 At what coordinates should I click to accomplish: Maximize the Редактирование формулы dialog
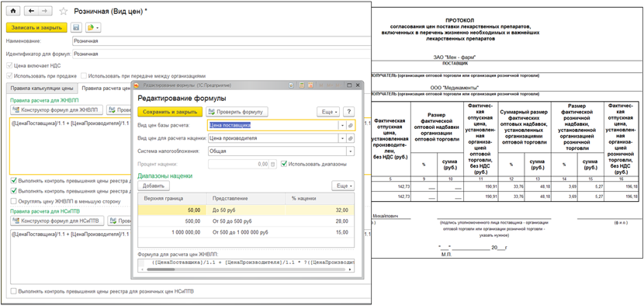pyautogui.click(x=349, y=85)
